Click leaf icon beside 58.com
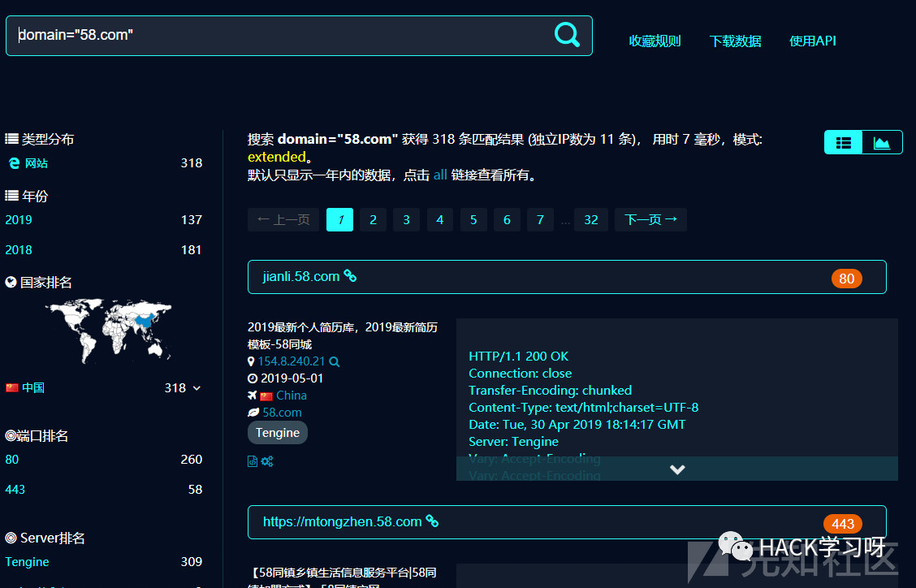Viewport: 916px width, 588px height. coord(253,413)
